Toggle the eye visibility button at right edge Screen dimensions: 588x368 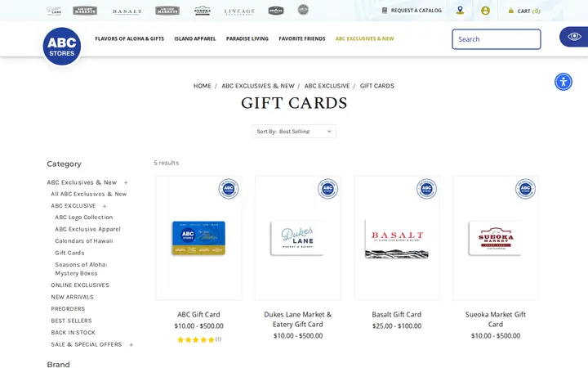click(x=574, y=37)
